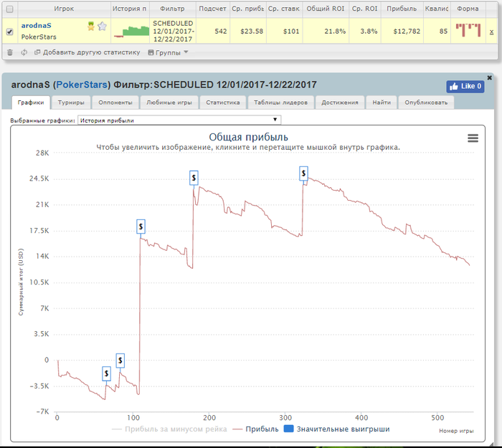Open the Таблицы лидеров tab
The width and height of the screenshot is (502, 448).
[x=281, y=103]
